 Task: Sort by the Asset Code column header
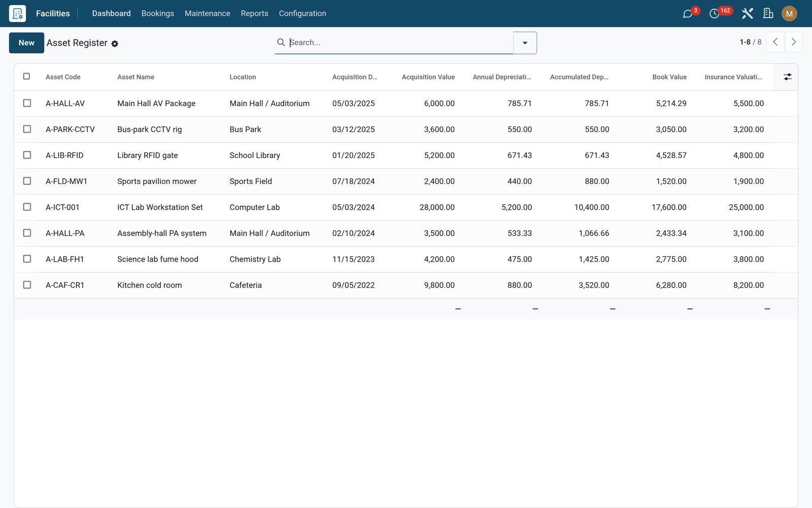coord(63,77)
